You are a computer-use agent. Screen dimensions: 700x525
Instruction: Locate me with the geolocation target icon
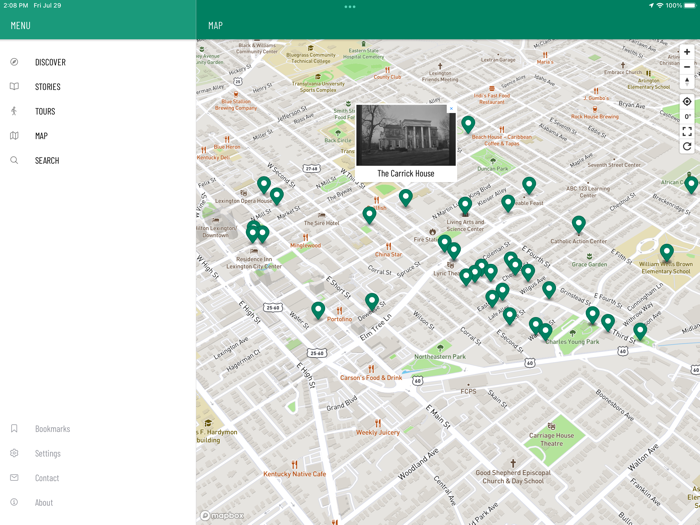687,102
